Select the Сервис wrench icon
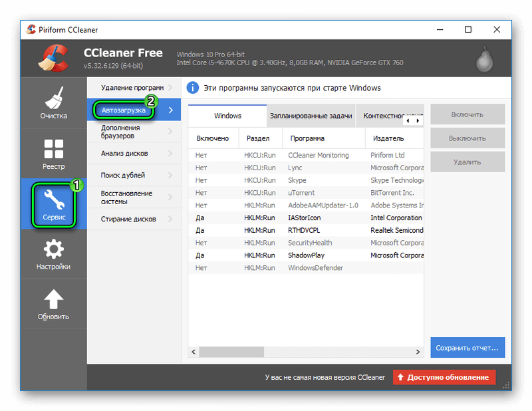This screenshot has width=532, height=411. pyautogui.click(x=53, y=200)
